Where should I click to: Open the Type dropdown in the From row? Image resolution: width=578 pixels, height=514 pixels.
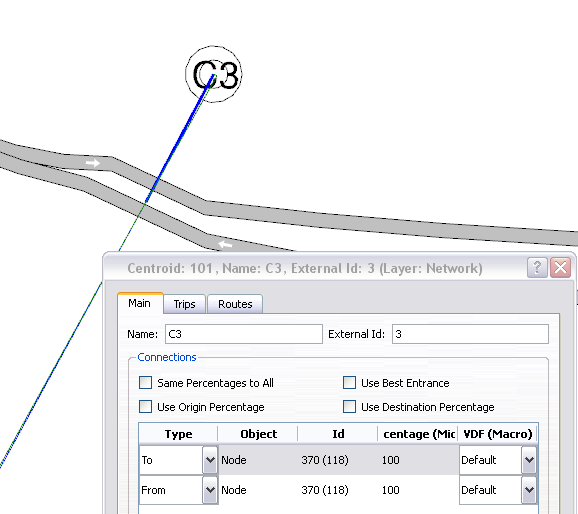pos(210,490)
